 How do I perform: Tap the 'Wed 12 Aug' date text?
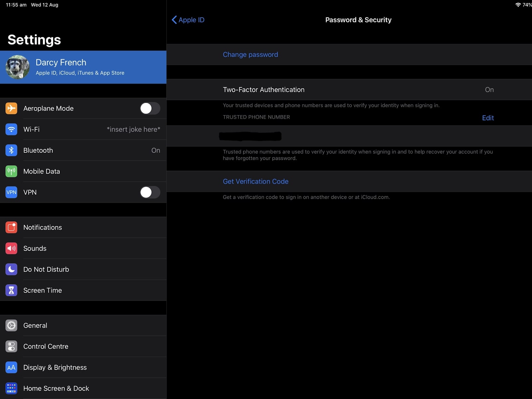pos(45,5)
